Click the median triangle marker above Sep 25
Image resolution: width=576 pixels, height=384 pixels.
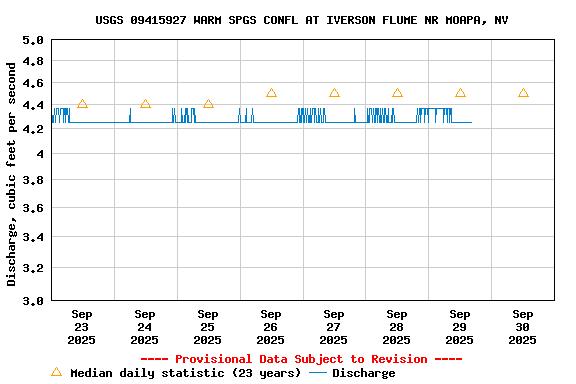(x=208, y=104)
